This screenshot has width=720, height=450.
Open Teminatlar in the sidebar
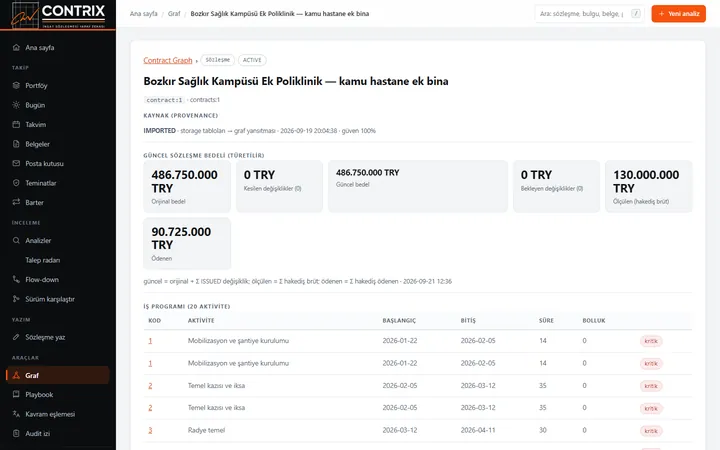[x=58, y=183]
